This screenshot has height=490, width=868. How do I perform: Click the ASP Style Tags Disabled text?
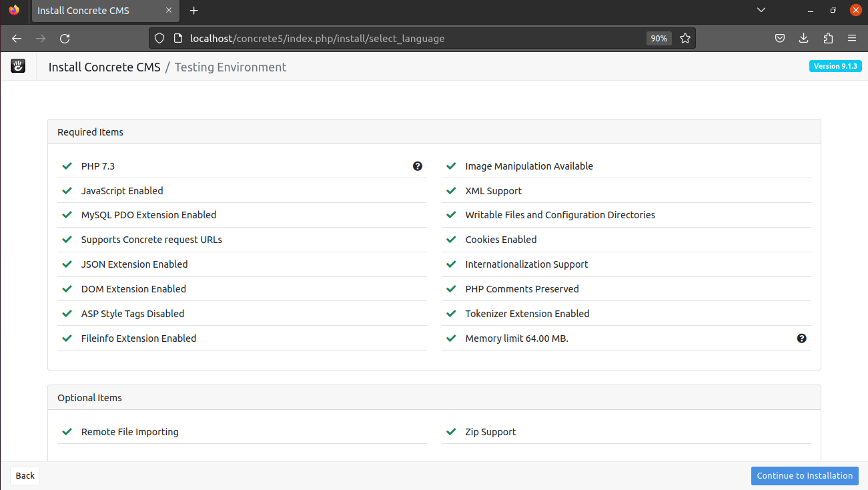pos(133,314)
